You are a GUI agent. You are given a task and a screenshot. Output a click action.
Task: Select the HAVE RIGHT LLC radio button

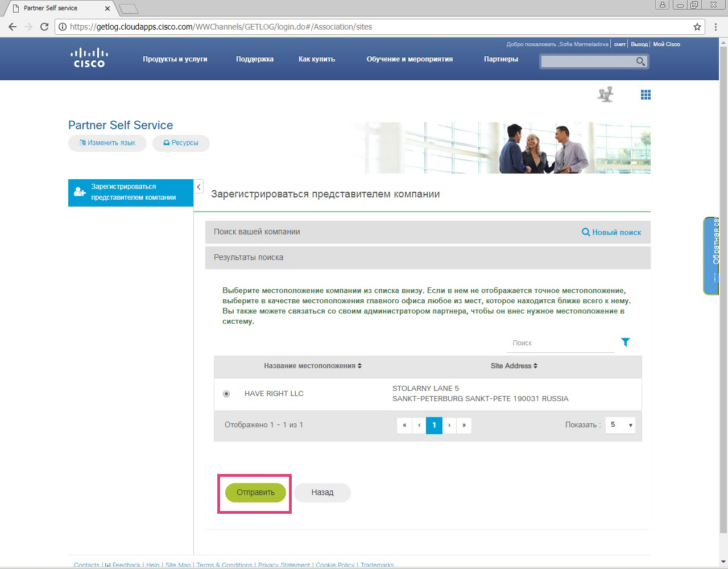[x=226, y=394]
